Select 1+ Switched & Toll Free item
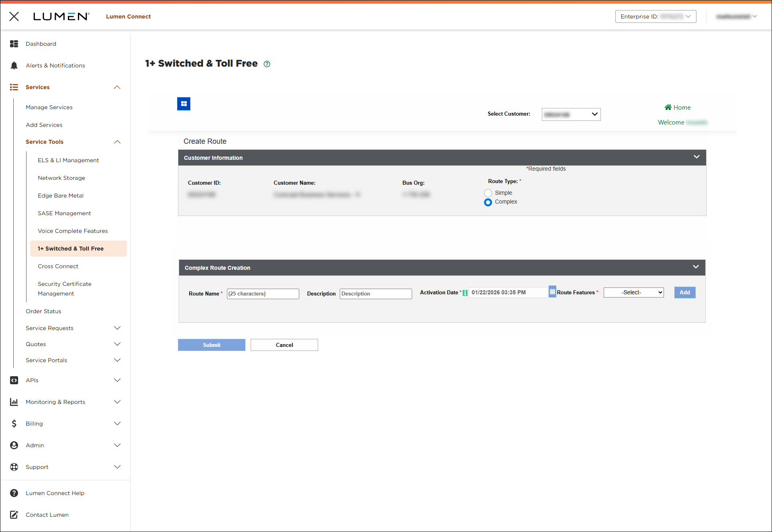Viewport: 772px width, 532px height. point(78,249)
